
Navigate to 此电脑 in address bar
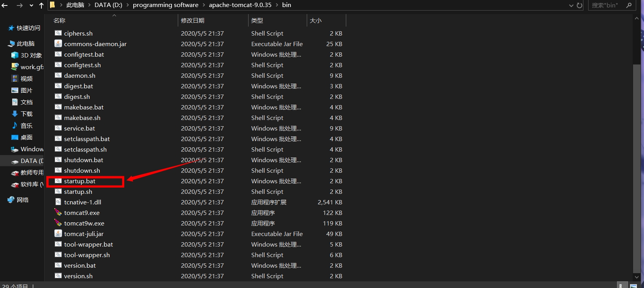point(75,5)
